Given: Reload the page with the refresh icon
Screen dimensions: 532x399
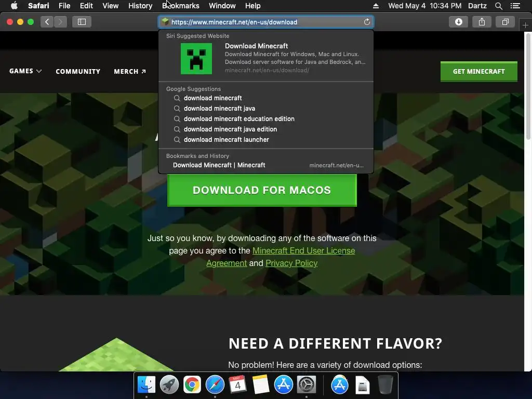Looking at the screenshot, I should pyautogui.click(x=367, y=22).
